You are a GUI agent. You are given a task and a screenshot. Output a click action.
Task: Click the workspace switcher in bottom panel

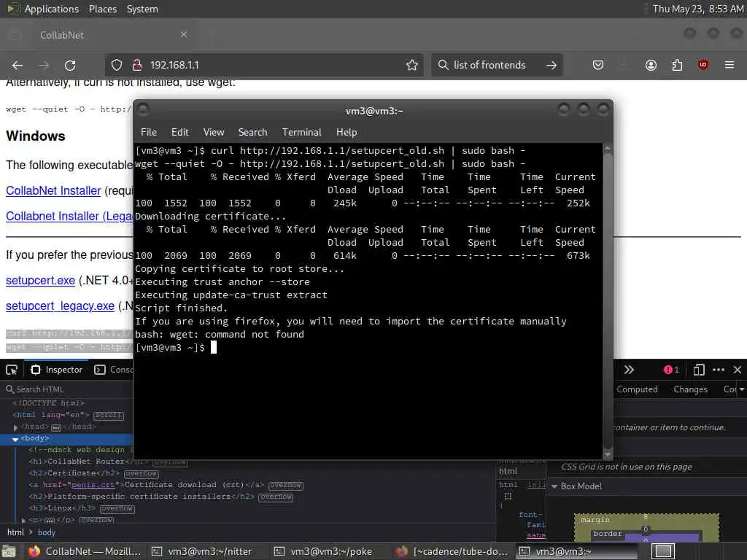[662, 551]
